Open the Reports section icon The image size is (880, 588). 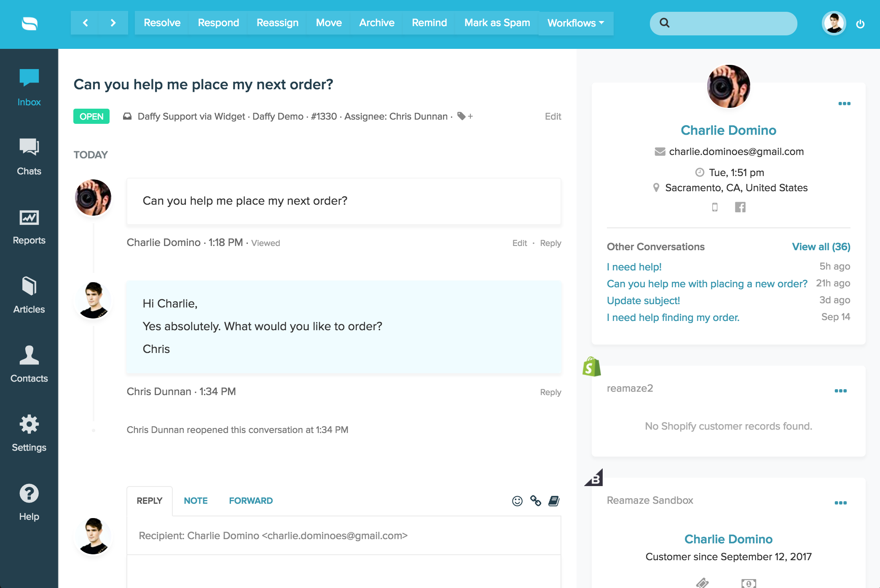click(29, 218)
